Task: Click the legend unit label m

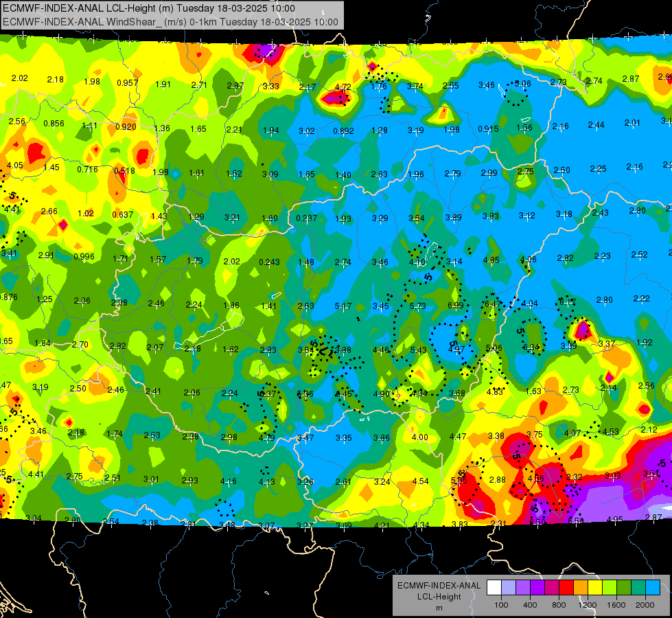Action: click(439, 608)
